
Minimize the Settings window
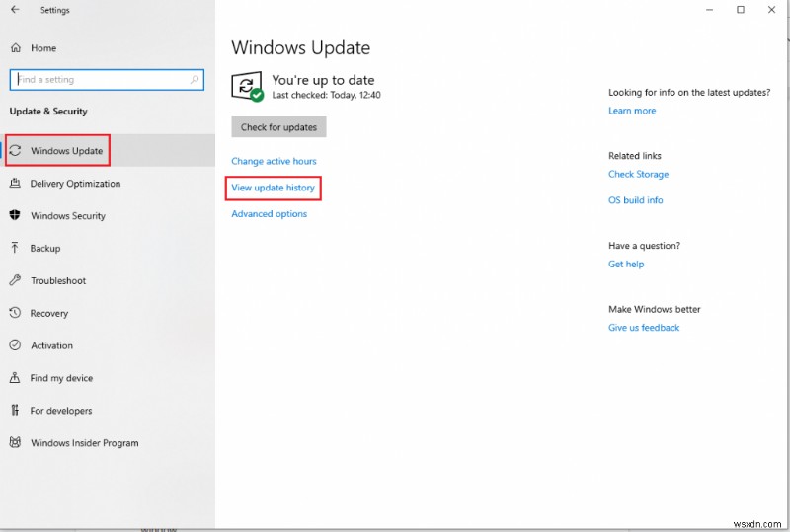(x=709, y=10)
